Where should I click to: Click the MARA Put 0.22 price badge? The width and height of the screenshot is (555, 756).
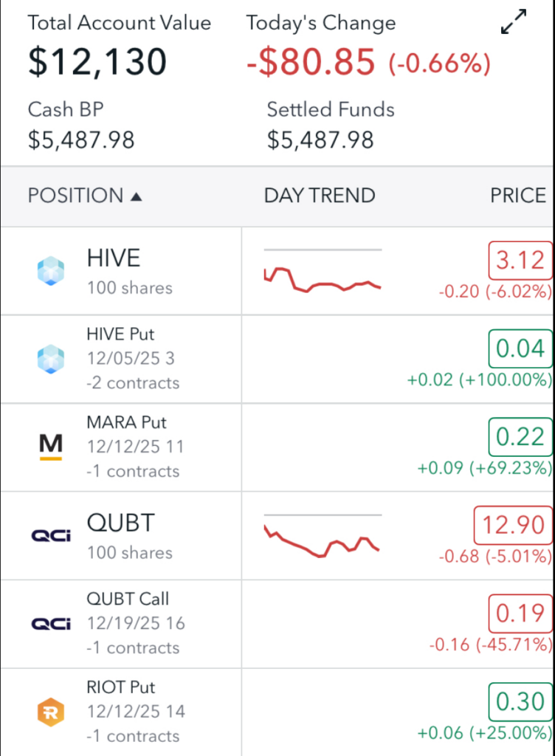coord(520,437)
